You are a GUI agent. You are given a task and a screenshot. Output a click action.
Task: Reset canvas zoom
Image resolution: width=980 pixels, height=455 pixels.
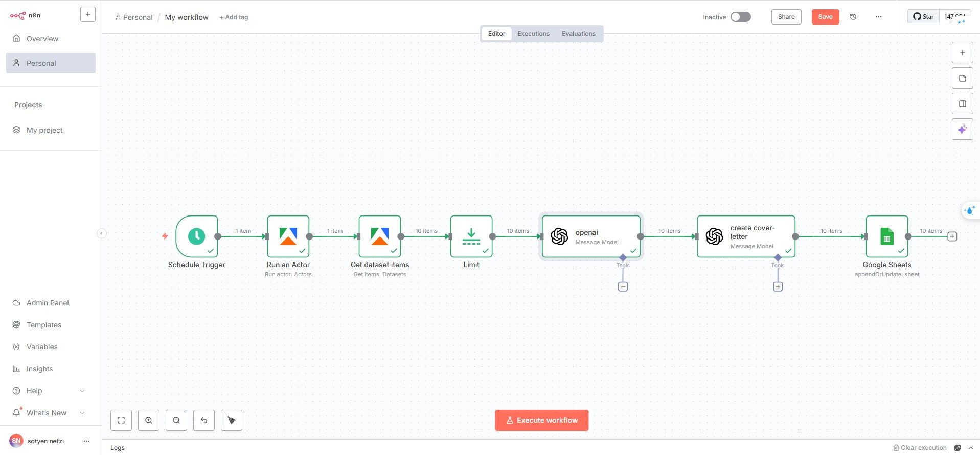[204, 420]
